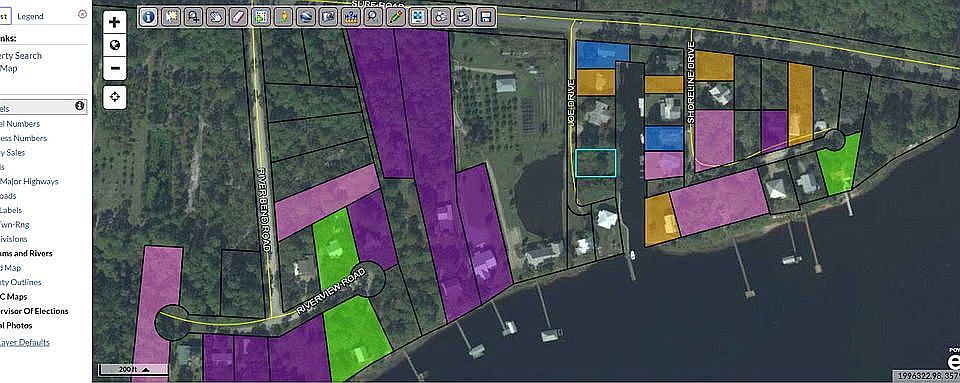Click the eraser clear-selection tool
The height and width of the screenshot is (383, 960).
tap(239, 17)
